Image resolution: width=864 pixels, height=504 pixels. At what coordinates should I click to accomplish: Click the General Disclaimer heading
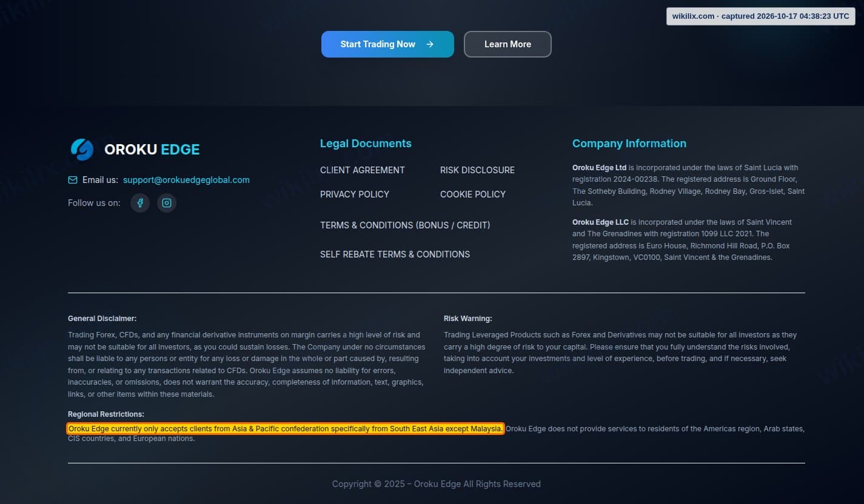coord(102,319)
